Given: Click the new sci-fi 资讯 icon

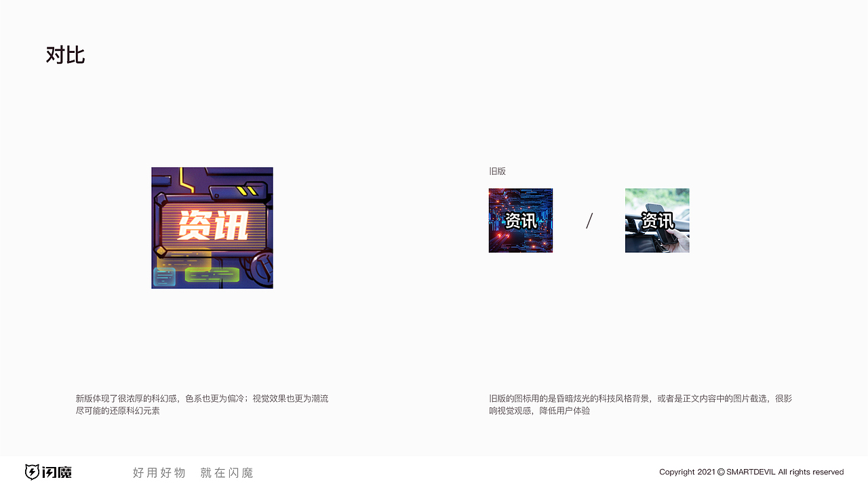Looking at the screenshot, I should coord(212,228).
